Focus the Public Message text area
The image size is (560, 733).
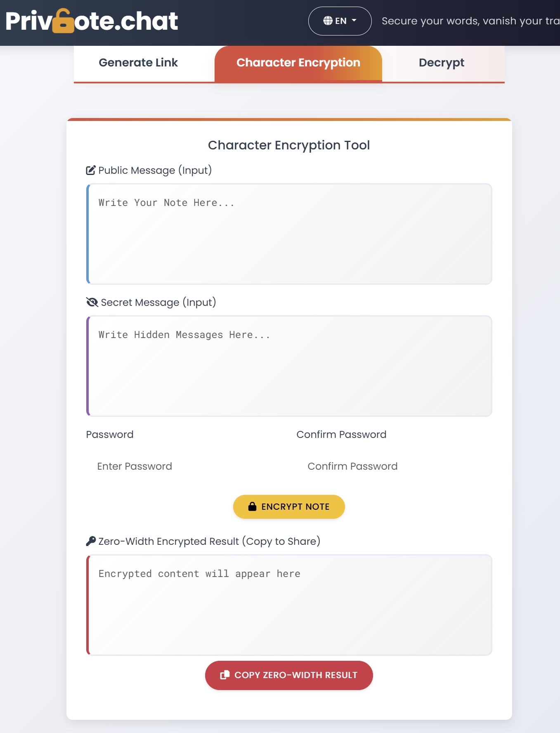289,234
